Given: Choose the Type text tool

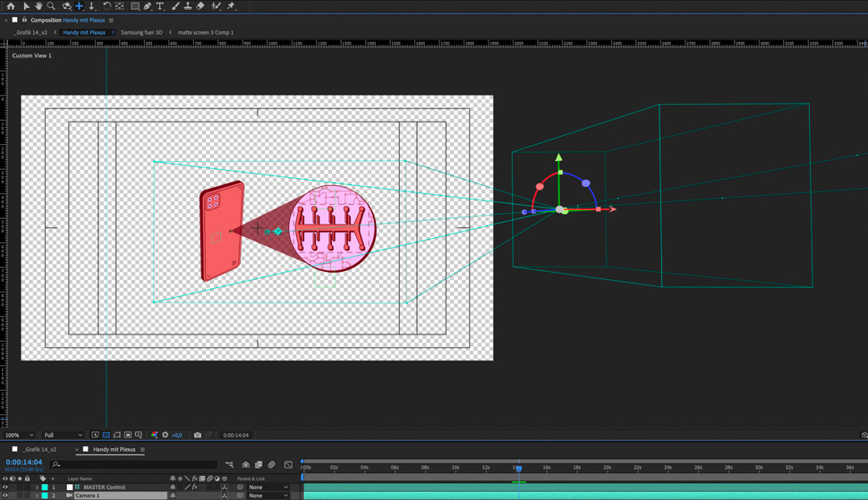Looking at the screenshot, I should click(x=160, y=6).
